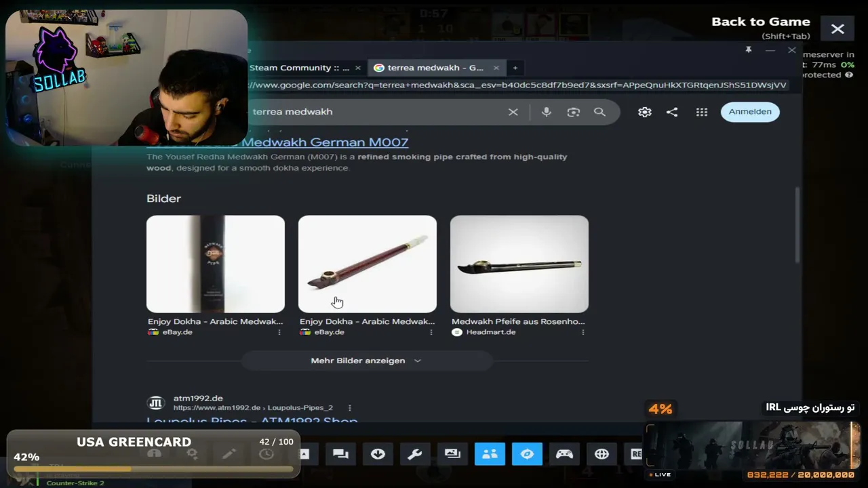The image size is (868, 488).
Task: Open Google quick settings gear
Action: [x=645, y=112]
